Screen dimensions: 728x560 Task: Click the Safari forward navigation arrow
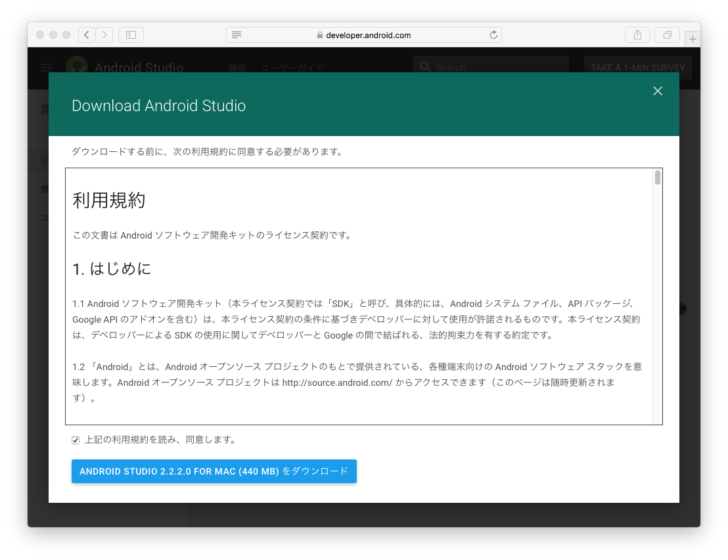click(x=104, y=35)
